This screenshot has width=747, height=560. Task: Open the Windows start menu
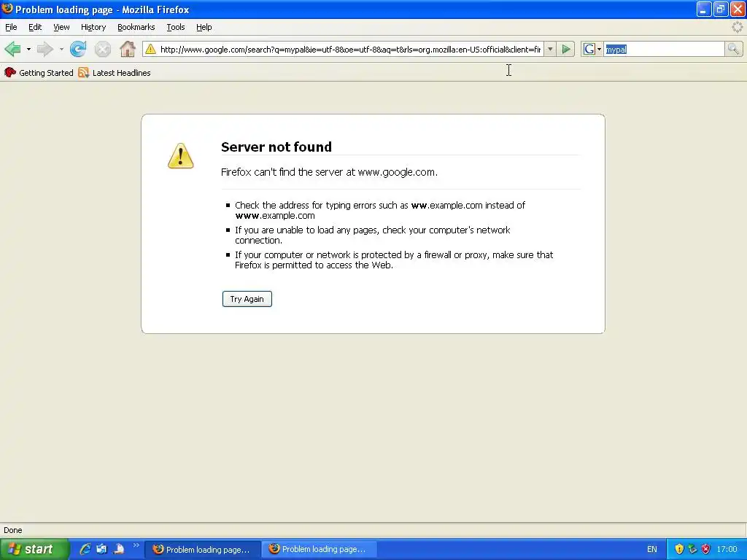34,549
